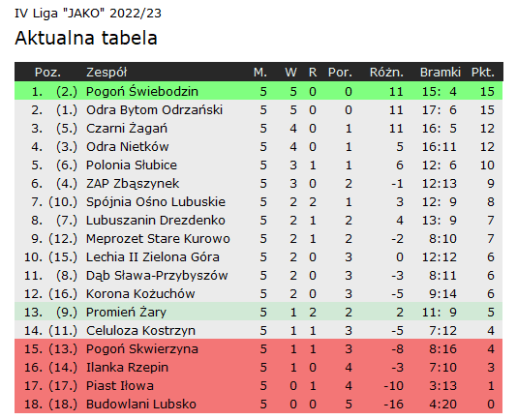Select Korona Kożuchów team name
The height and width of the screenshot is (420, 517).
point(140,294)
